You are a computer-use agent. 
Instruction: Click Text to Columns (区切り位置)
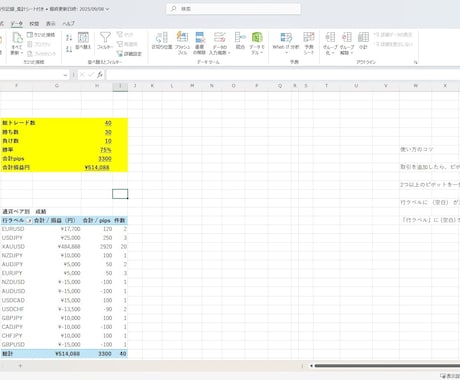click(x=162, y=41)
